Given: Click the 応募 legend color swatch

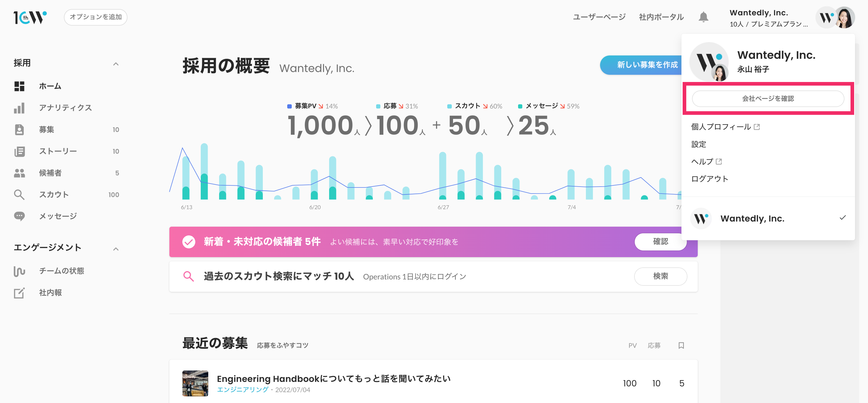Looking at the screenshot, I should pos(378,106).
